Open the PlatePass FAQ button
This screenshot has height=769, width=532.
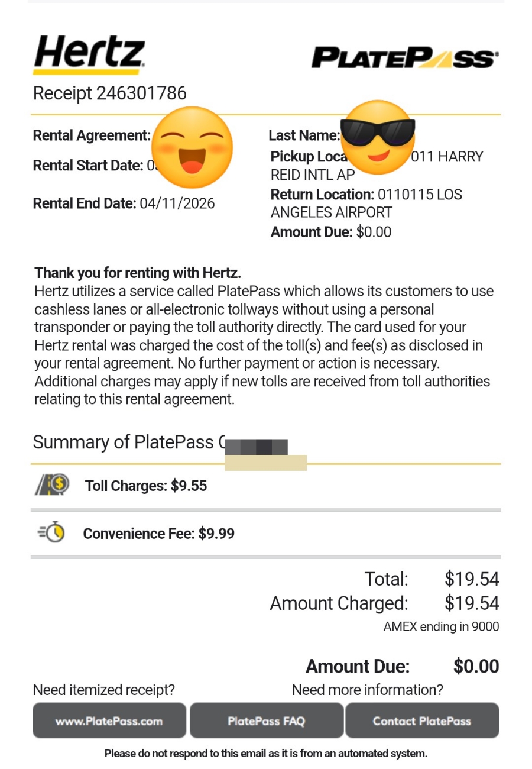point(267,721)
